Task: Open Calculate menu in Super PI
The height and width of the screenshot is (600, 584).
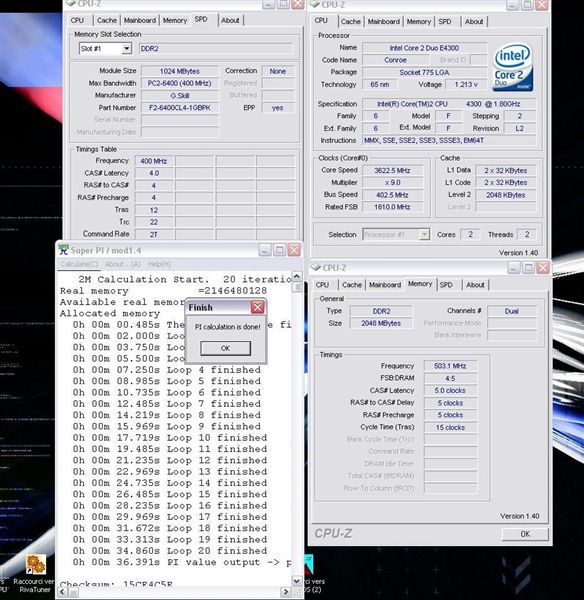Action: coord(79,264)
